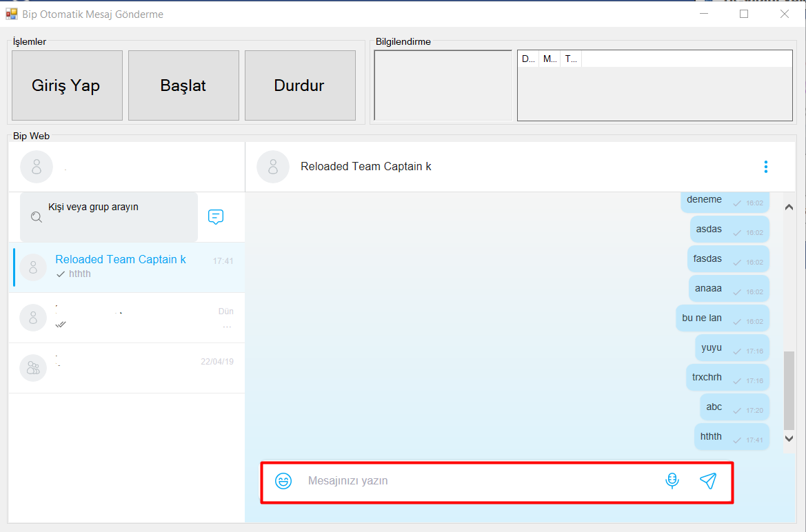
Task: Close the Bip Otomatik Mesaj Gönderme window
Action: (x=785, y=14)
